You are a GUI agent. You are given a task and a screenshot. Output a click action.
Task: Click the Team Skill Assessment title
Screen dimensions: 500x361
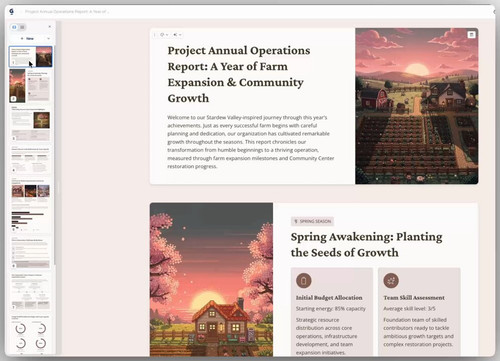pos(414,298)
